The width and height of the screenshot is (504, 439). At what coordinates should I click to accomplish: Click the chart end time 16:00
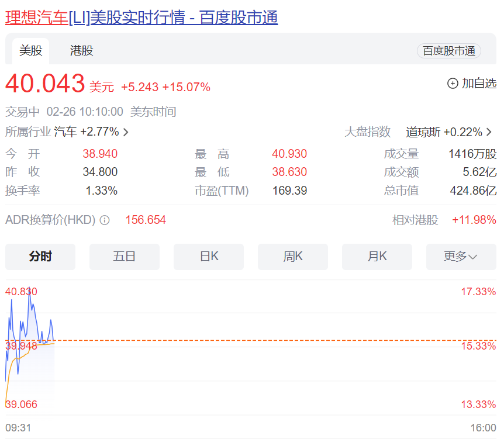coord(484,428)
